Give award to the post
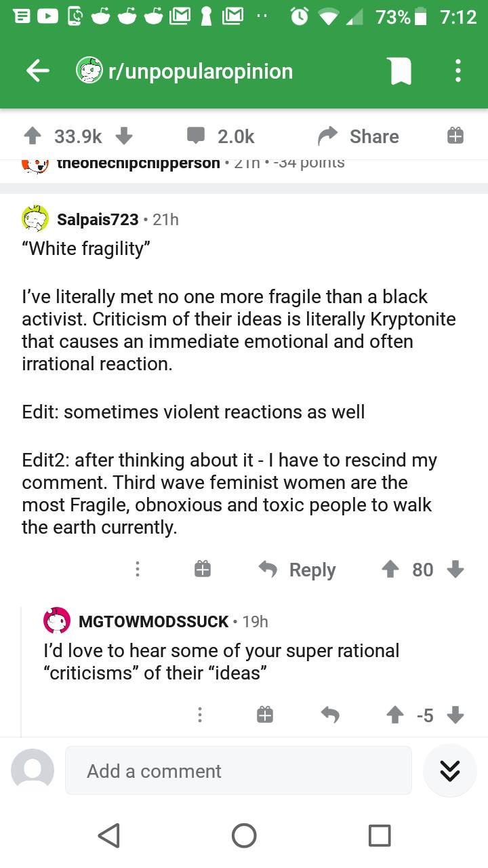The image size is (488, 868). tap(455, 136)
